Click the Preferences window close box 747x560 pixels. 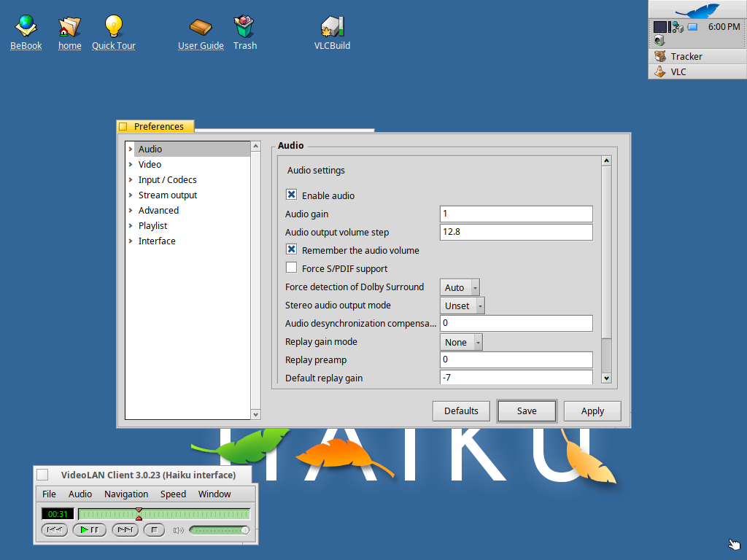click(x=123, y=127)
